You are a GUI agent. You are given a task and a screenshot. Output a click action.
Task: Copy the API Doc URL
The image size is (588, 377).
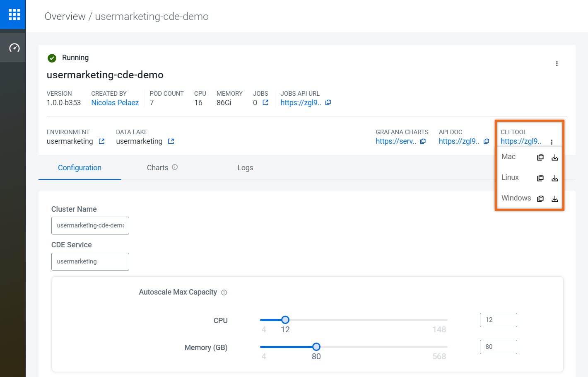click(486, 142)
